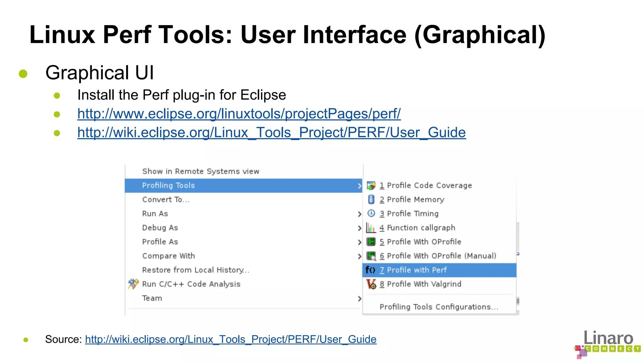Image resolution: width=644 pixels, height=362 pixels.
Task: Click the OProfile (Manual) icon
Action: (371, 256)
